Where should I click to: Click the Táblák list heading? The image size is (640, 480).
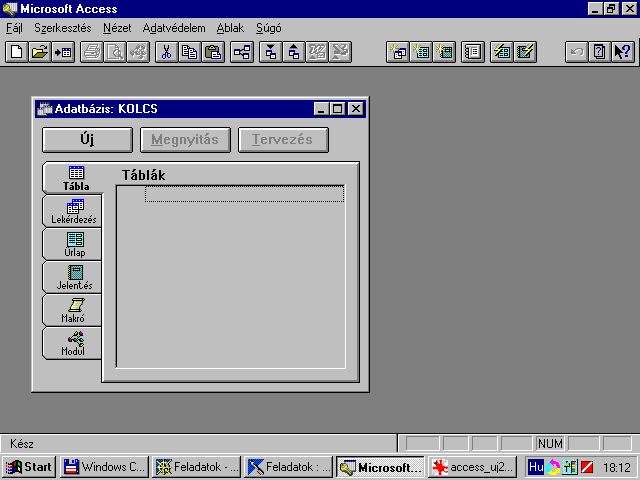click(x=143, y=176)
